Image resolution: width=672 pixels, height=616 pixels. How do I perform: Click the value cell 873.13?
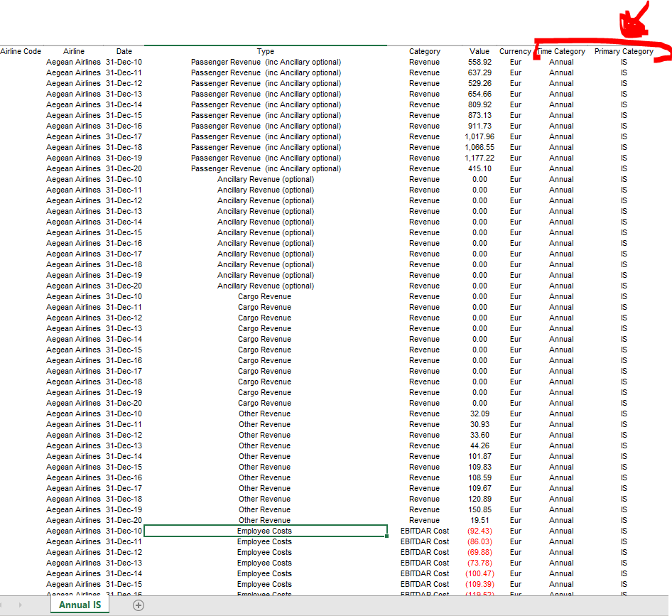click(x=479, y=116)
